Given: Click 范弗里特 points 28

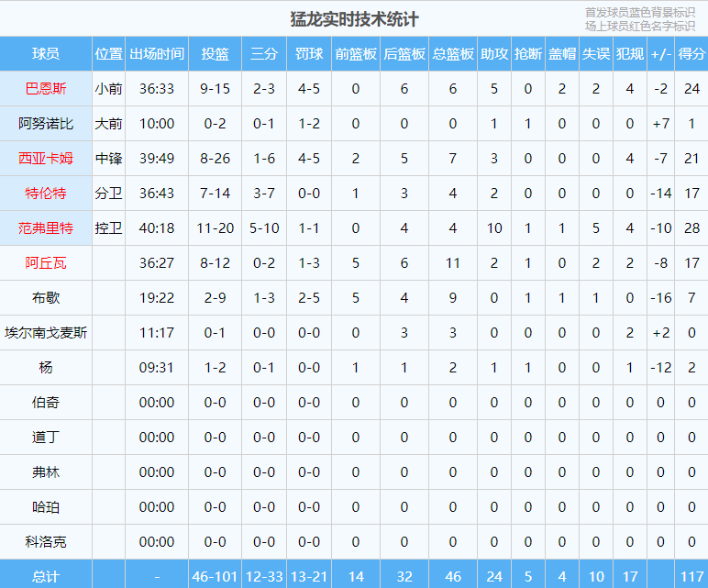Looking at the screenshot, I should [x=691, y=227].
